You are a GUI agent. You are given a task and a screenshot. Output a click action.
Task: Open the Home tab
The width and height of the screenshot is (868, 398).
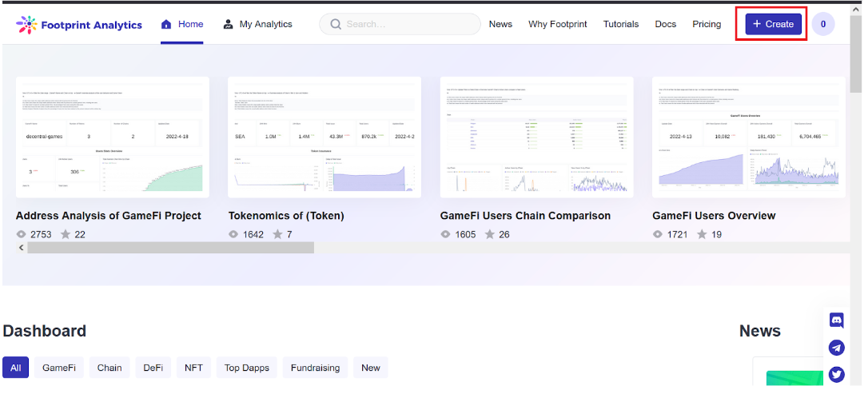click(182, 24)
